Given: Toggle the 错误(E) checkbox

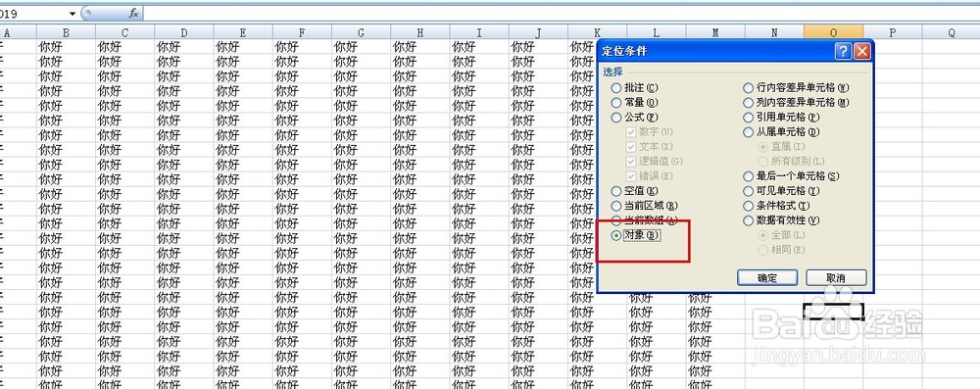Looking at the screenshot, I should tap(650, 176).
